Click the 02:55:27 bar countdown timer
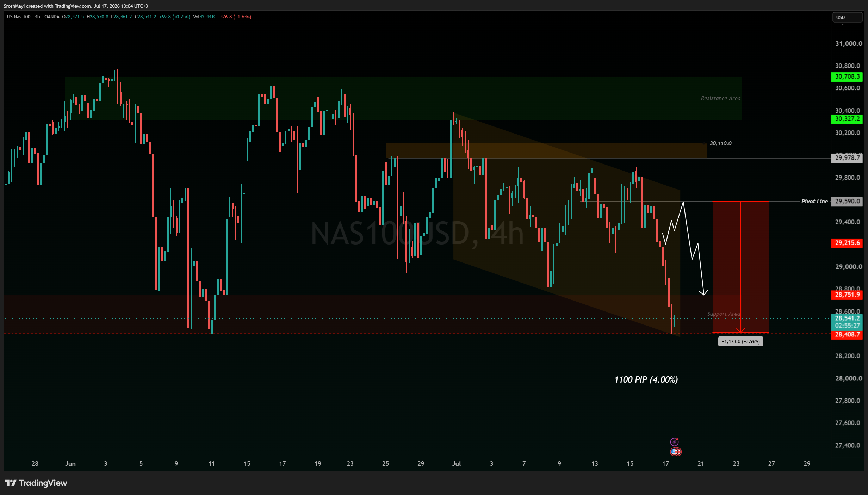868x495 pixels. [x=847, y=326]
